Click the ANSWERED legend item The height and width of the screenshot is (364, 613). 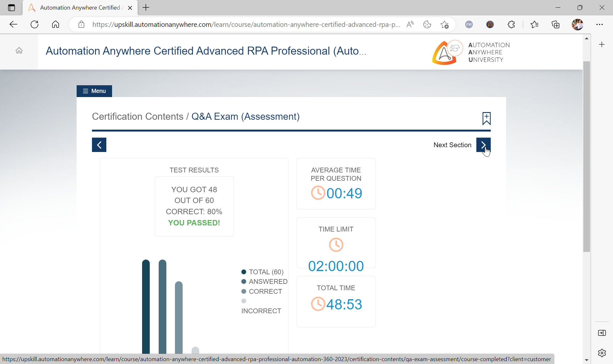point(264,282)
